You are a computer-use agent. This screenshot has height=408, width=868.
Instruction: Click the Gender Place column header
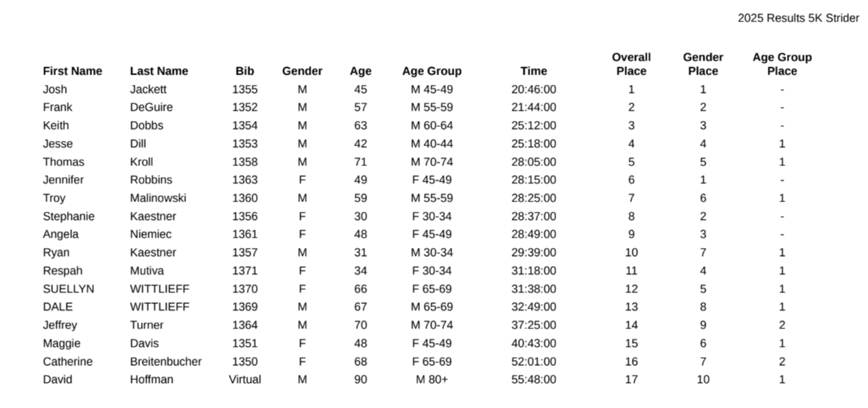[703, 64]
